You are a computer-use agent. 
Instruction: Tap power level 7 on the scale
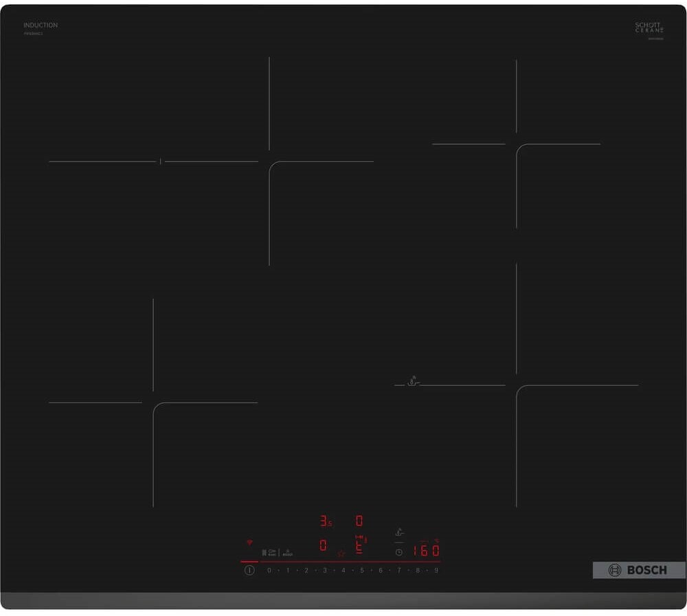coord(398,570)
